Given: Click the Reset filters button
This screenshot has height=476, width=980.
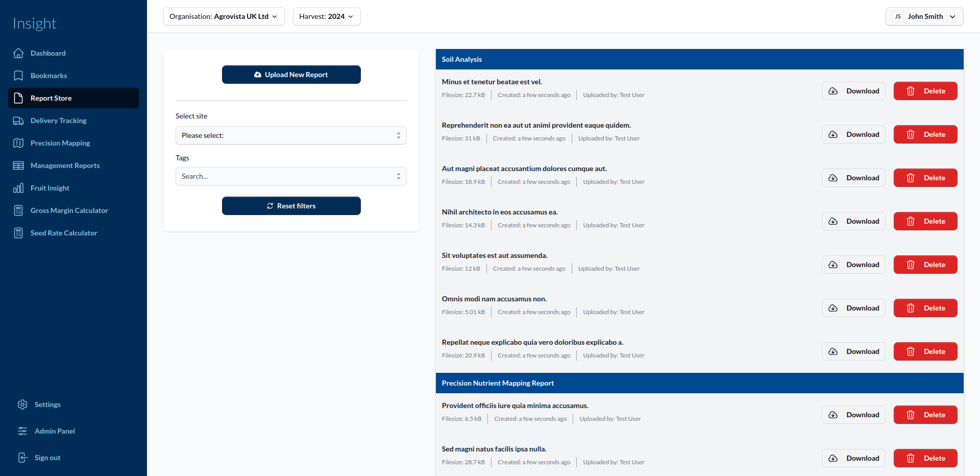Looking at the screenshot, I should tap(291, 206).
